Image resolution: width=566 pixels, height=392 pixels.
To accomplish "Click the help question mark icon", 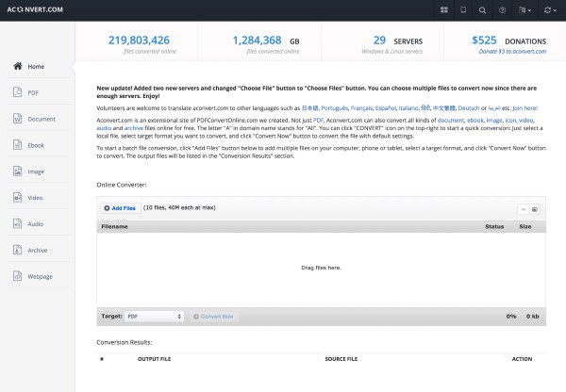I will tap(502, 10).
